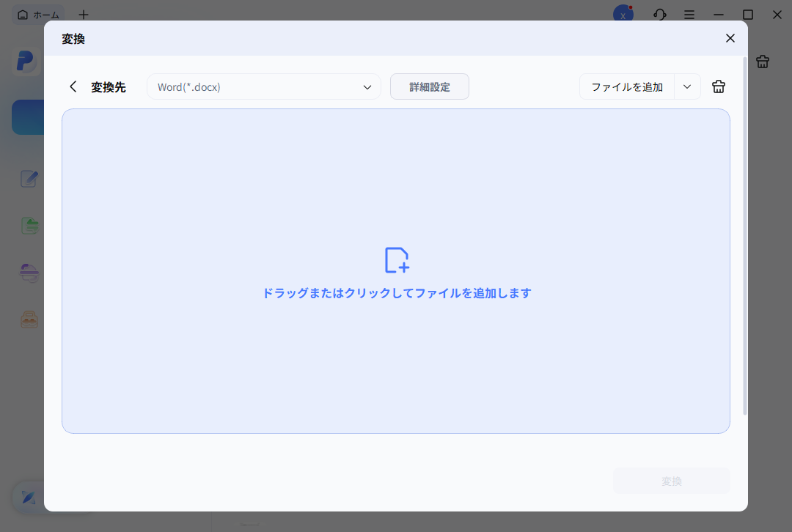Viewport: 792px width, 532px height.
Task: Open 詳細設定 settings
Action: pos(429,86)
